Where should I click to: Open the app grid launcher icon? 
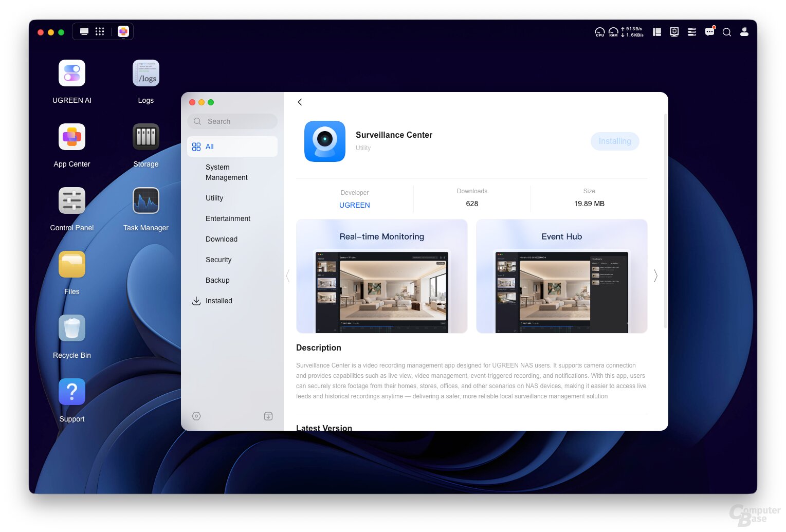click(100, 31)
